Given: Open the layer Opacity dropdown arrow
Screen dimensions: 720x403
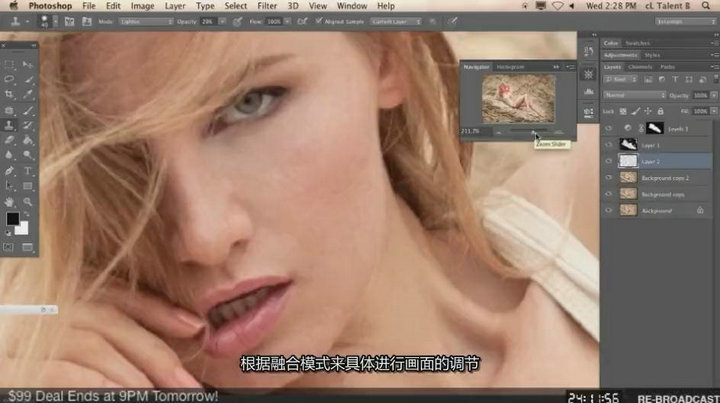Looking at the screenshot, I should click(x=714, y=95).
